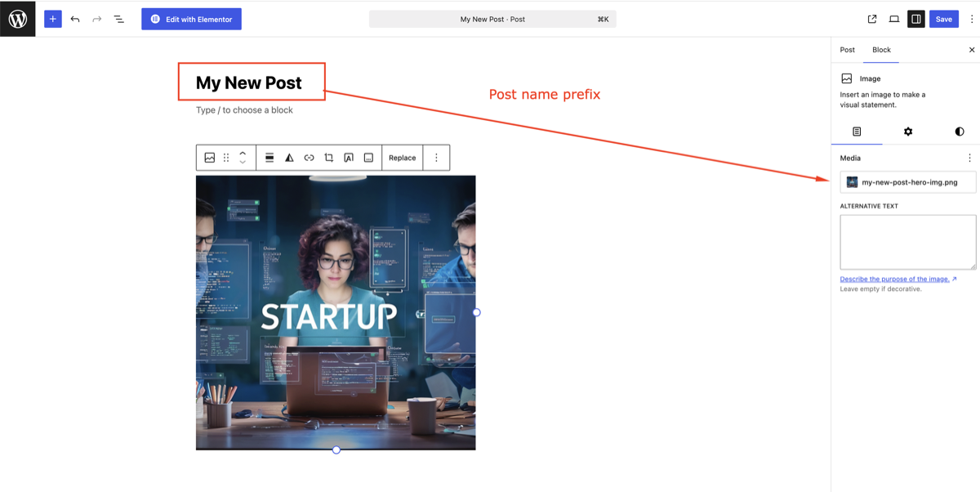Add text over image icon
The height and width of the screenshot is (492, 980).
pos(349,158)
